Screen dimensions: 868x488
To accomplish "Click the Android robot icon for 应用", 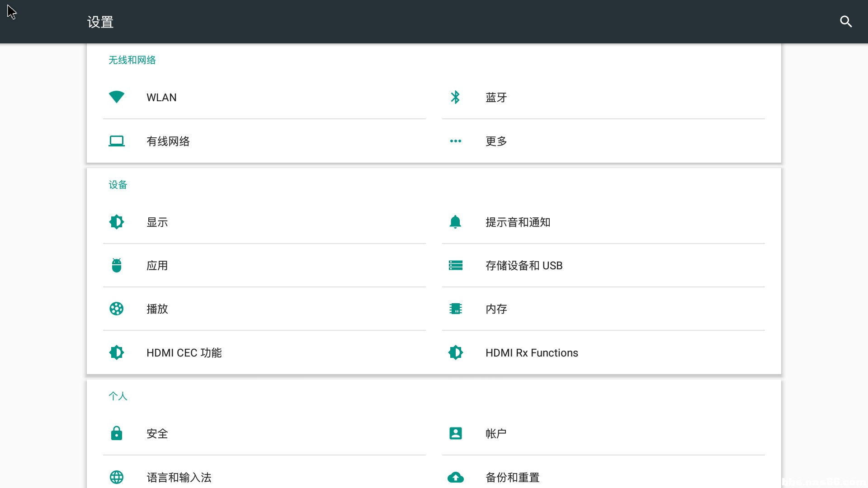I will click(x=117, y=265).
